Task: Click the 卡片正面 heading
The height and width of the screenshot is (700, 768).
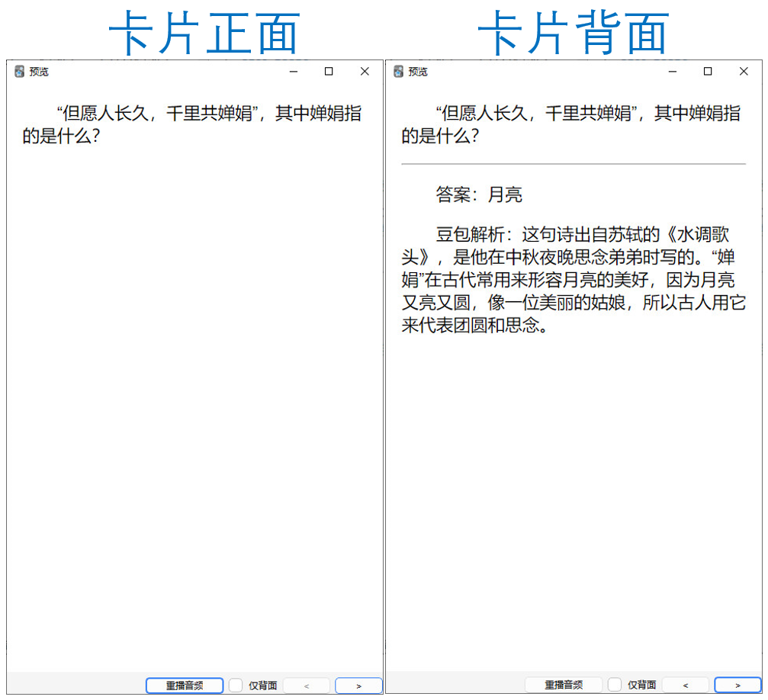Action: [x=204, y=33]
